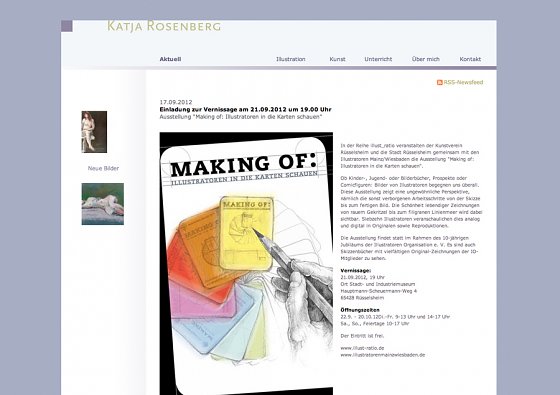Click the Making Of exhibition poster image
The height and width of the screenshot is (395, 560).
pyautogui.click(x=246, y=264)
